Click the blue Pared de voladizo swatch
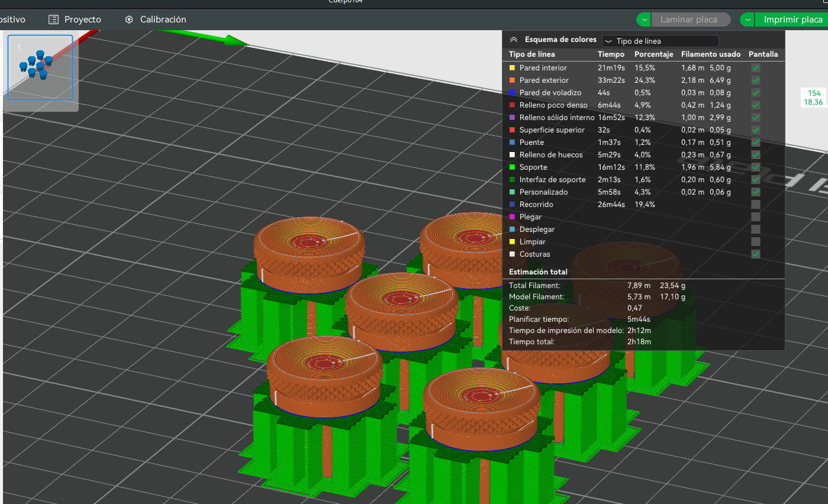 coord(512,93)
